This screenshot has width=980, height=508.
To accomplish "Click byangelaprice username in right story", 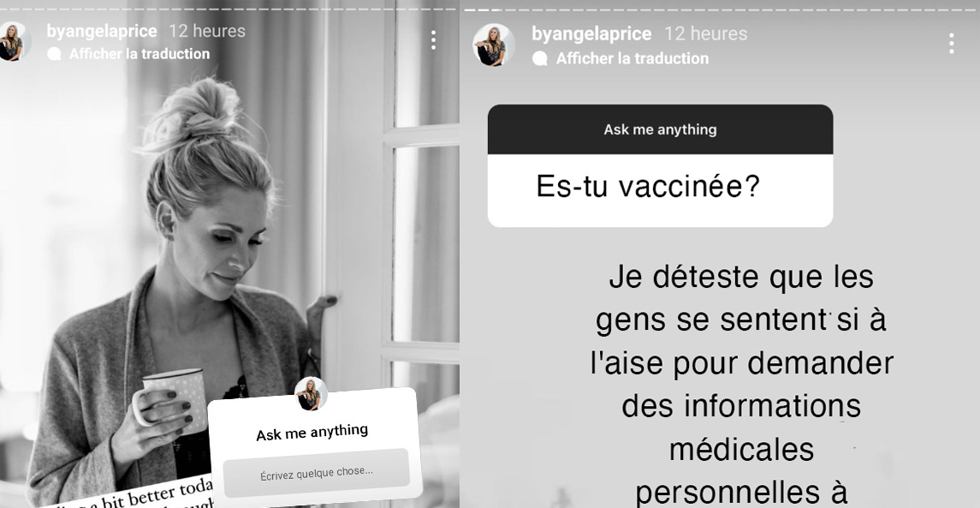I will pos(591,33).
